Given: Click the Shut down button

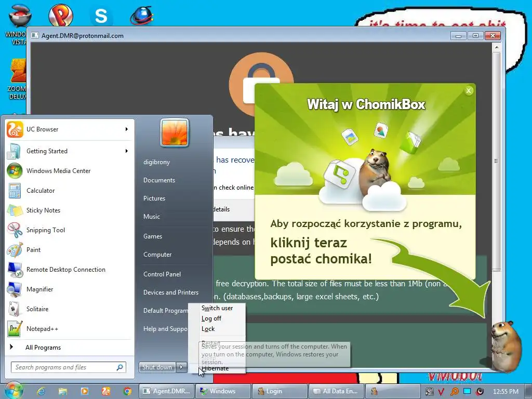Looking at the screenshot, I should coord(157,367).
